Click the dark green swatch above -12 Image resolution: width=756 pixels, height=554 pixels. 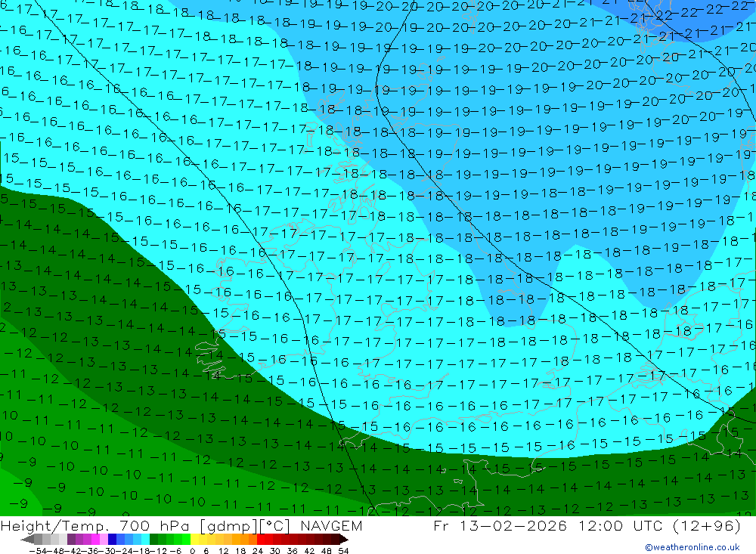(153, 539)
